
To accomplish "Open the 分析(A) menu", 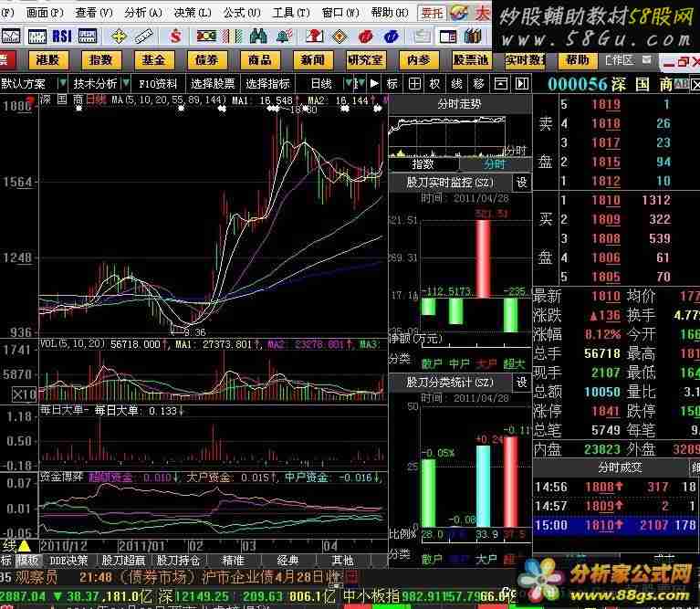I will click(143, 13).
